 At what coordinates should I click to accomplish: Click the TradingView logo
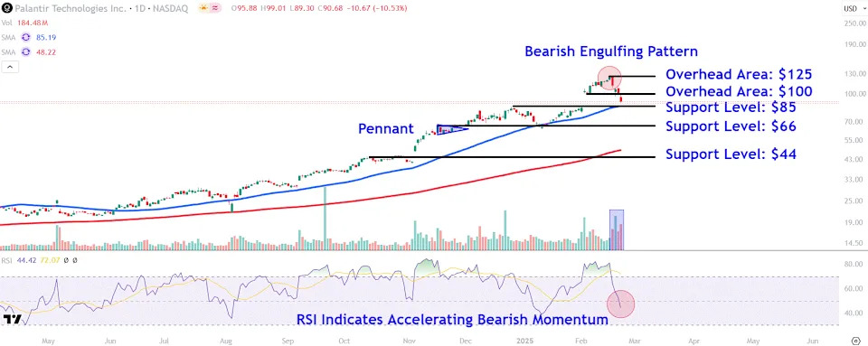[x=12, y=320]
